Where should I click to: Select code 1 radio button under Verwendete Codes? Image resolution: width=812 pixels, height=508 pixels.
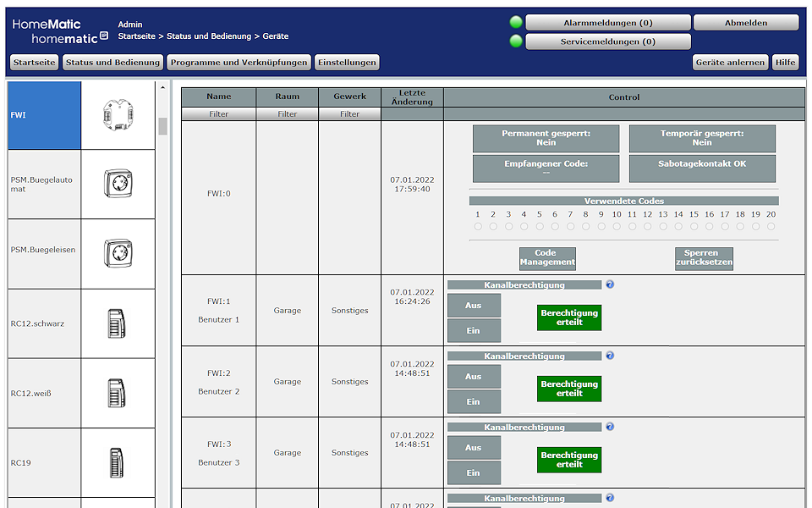click(478, 226)
